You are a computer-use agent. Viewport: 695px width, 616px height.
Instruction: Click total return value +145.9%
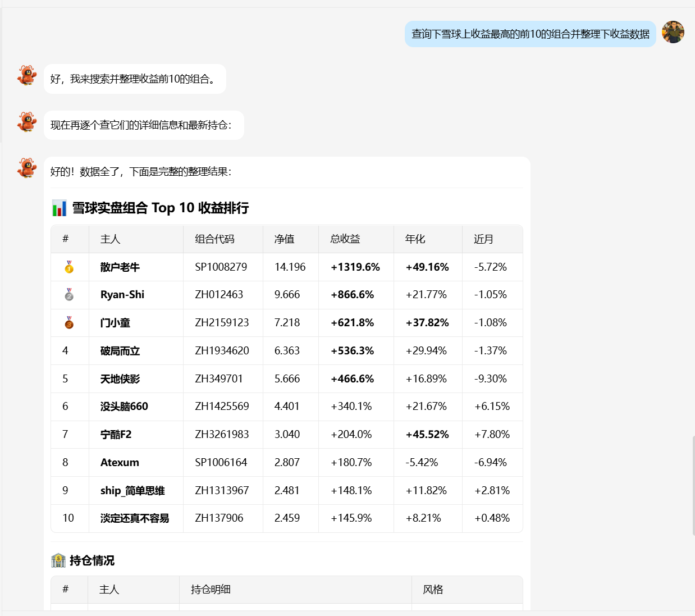point(351,518)
